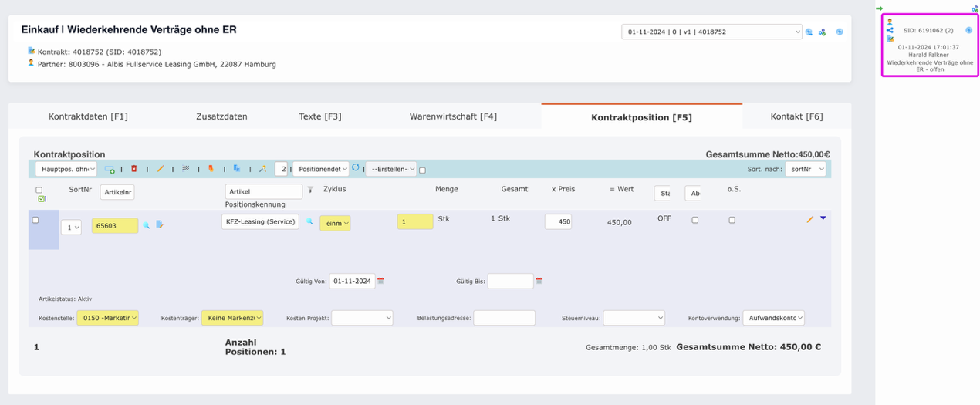Screen dimensions: 980x405
Task: Search article number with magnifier icon
Action: click(146, 225)
